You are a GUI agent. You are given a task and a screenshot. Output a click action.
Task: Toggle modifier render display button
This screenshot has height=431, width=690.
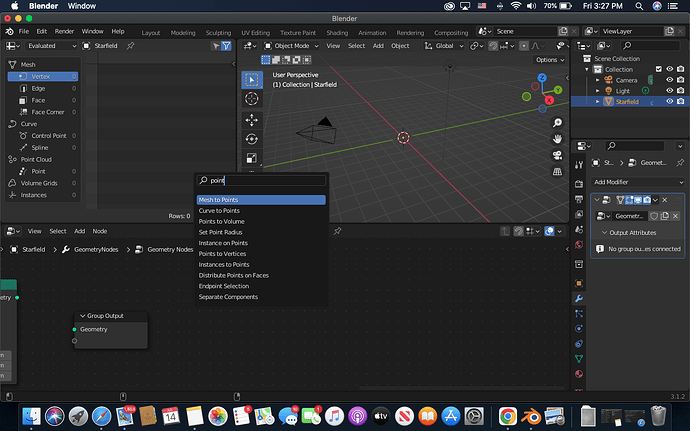[646, 200]
